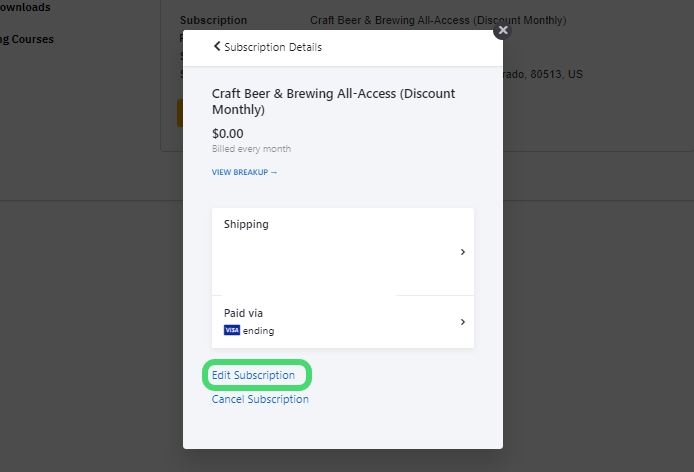Click the Craft Beer & Brewing All-Access title
The image size is (694, 472).
(333, 101)
